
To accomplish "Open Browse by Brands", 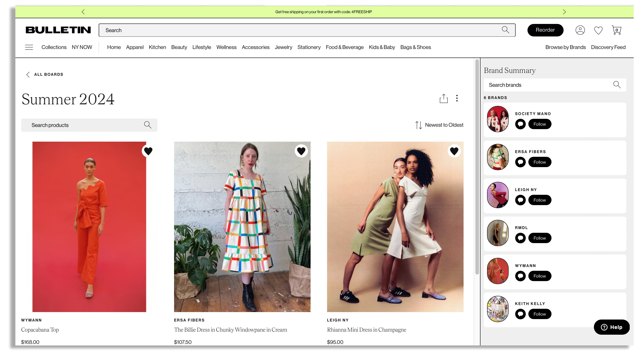I will coord(565,47).
